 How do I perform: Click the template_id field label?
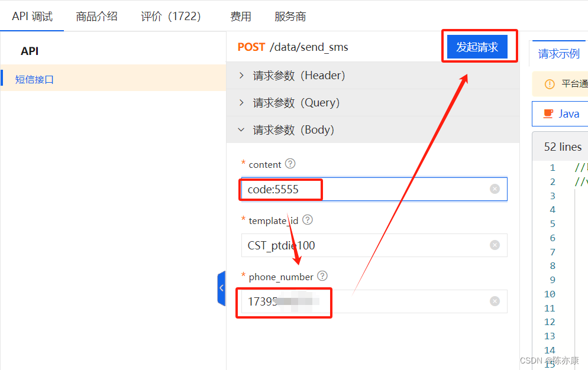pos(273,221)
